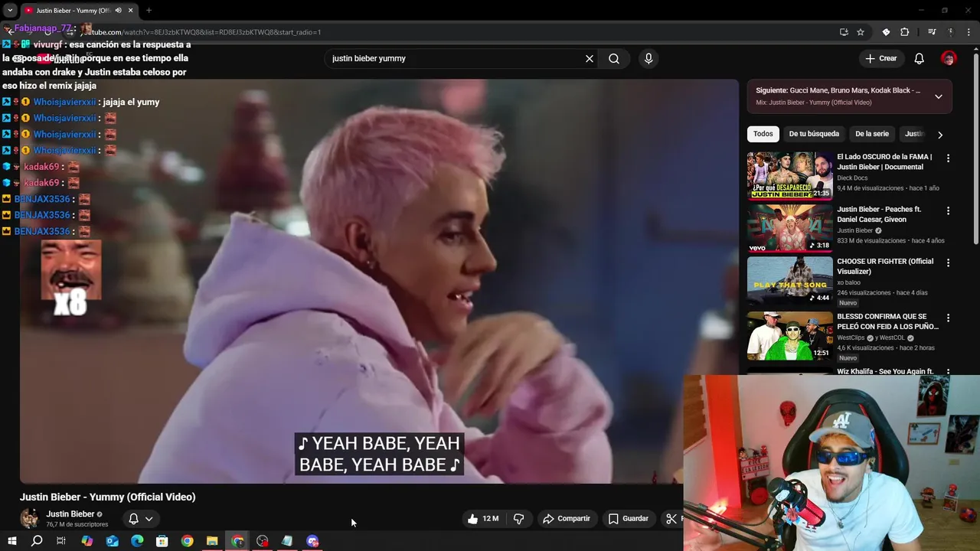980x551 pixels.
Task: Open Discord from taskbar
Action: (312, 541)
